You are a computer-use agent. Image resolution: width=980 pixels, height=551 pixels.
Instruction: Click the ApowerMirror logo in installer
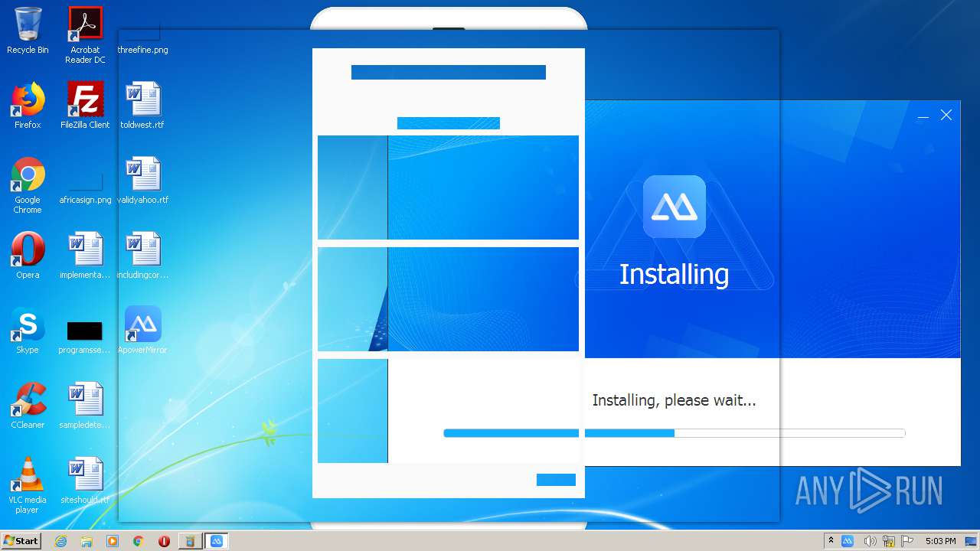point(674,206)
